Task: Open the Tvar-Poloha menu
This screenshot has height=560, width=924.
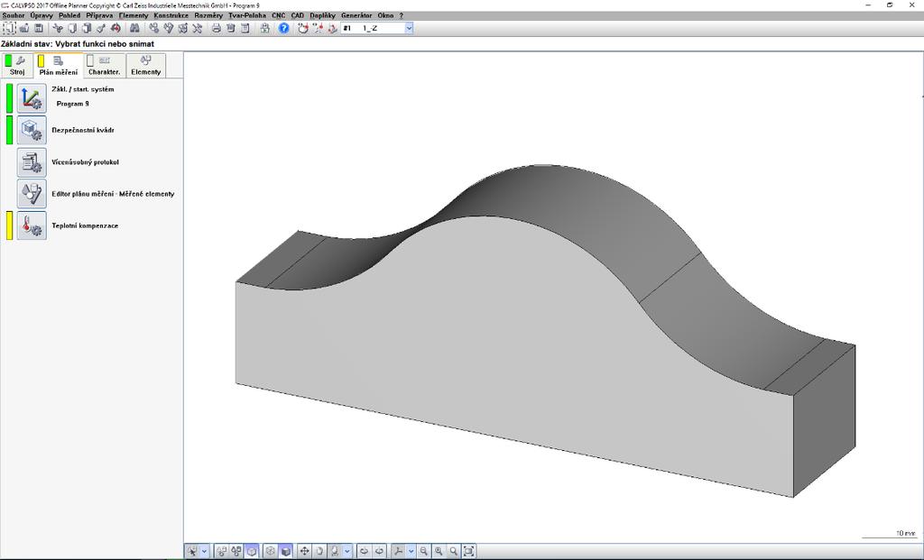Action: pos(247,15)
